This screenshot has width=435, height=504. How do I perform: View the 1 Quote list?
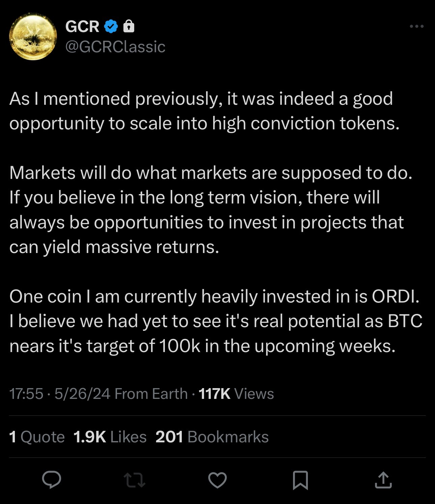[x=37, y=437]
